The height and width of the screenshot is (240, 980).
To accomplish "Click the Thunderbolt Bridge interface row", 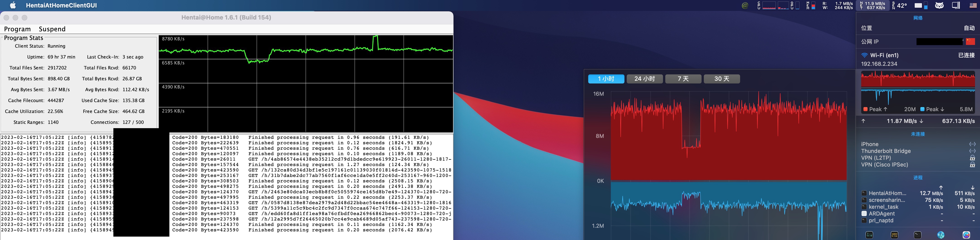I will click(x=918, y=151).
